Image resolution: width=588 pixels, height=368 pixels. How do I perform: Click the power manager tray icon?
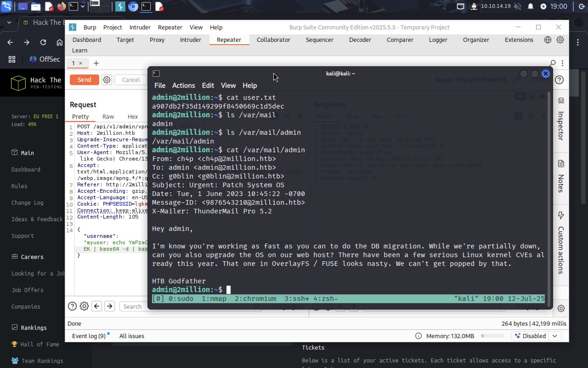[x=543, y=6]
